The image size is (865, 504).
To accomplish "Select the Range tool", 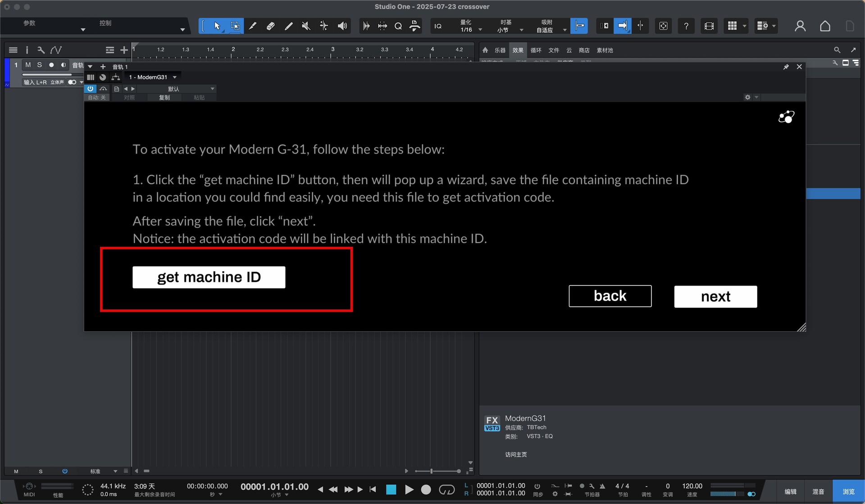I will click(x=235, y=26).
